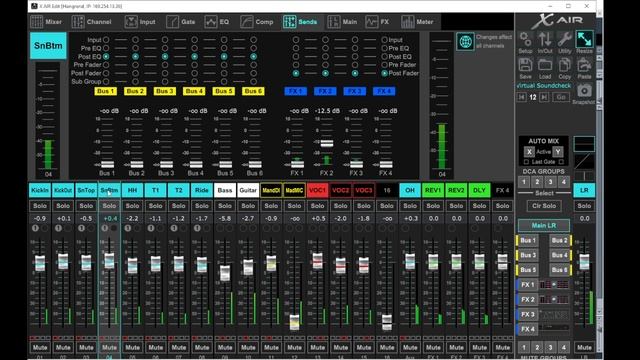Click the snapshot Go button
Image resolution: width=640 pixels, height=360 pixels.
tap(561, 97)
